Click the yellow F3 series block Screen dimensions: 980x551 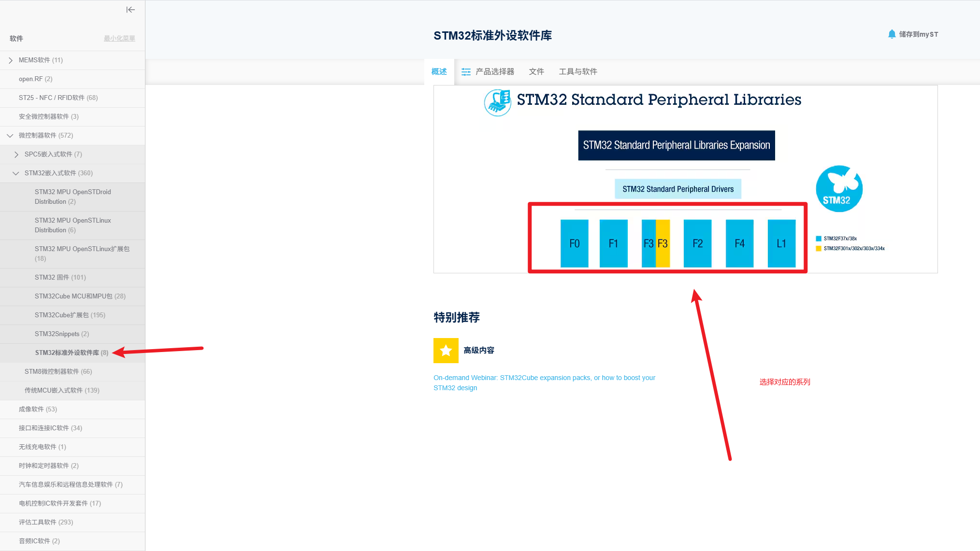663,243
